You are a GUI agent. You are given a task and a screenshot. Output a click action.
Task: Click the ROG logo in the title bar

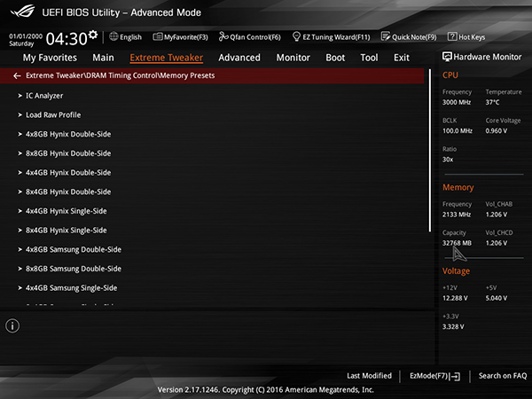click(22, 12)
